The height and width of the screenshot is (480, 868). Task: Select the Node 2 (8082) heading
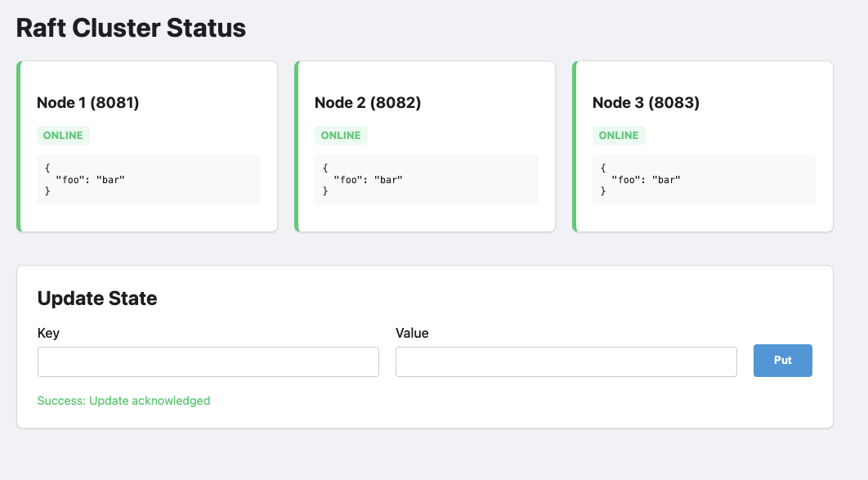pos(368,103)
